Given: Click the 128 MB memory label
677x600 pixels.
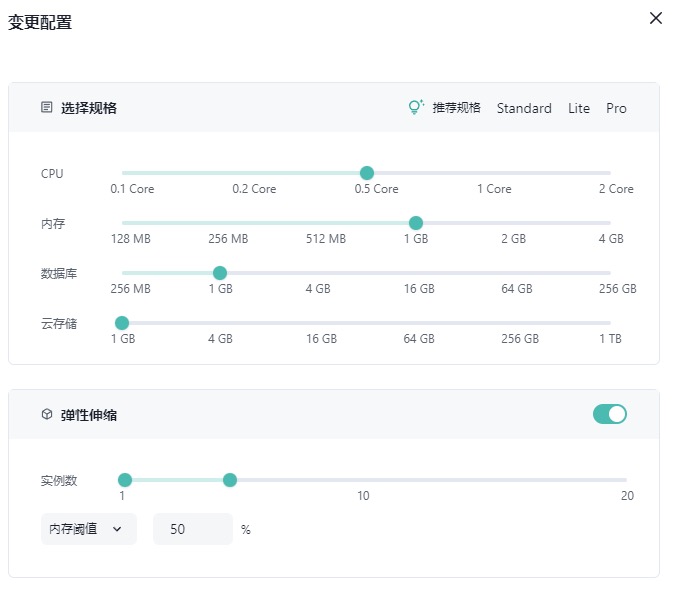Looking at the screenshot, I should [131, 239].
